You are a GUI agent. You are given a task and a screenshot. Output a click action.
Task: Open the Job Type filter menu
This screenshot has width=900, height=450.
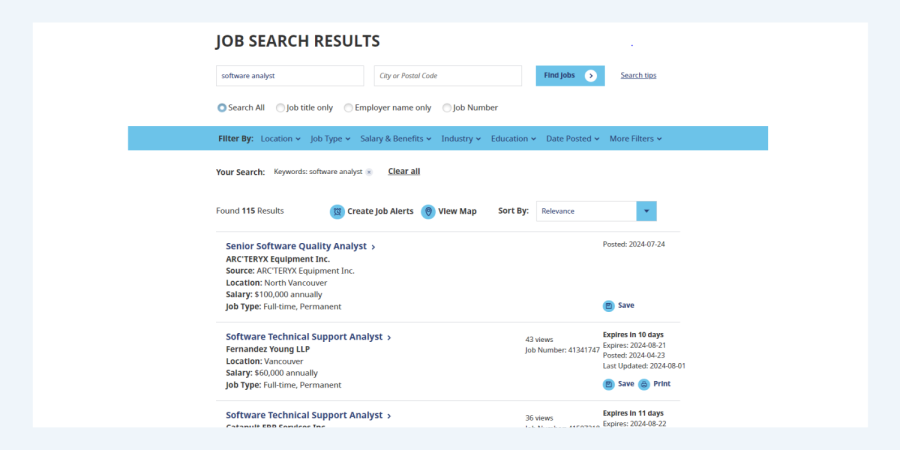click(x=330, y=139)
